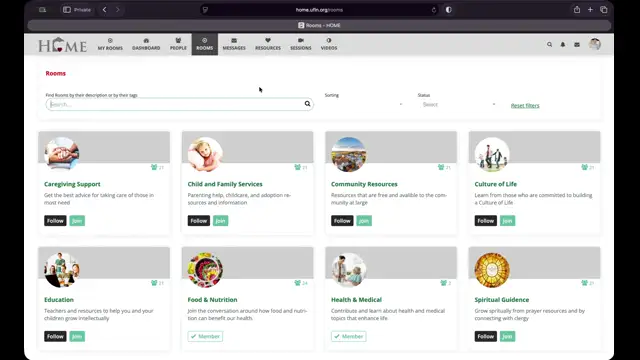Image resolution: width=640 pixels, height=360 pixels.
Task: Follow the Community Resources room
Action: [x=342, y=221]
